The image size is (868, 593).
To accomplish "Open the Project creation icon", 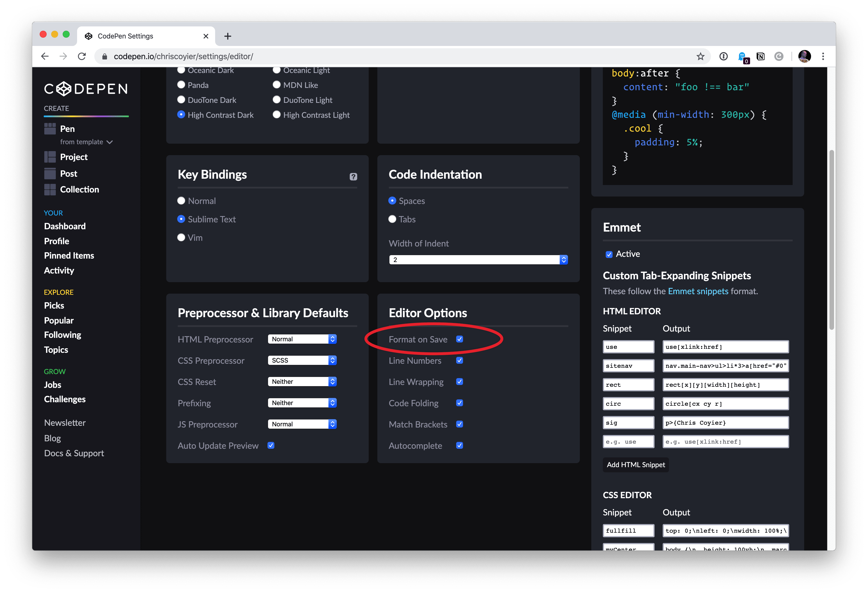I will coord(50,157).
